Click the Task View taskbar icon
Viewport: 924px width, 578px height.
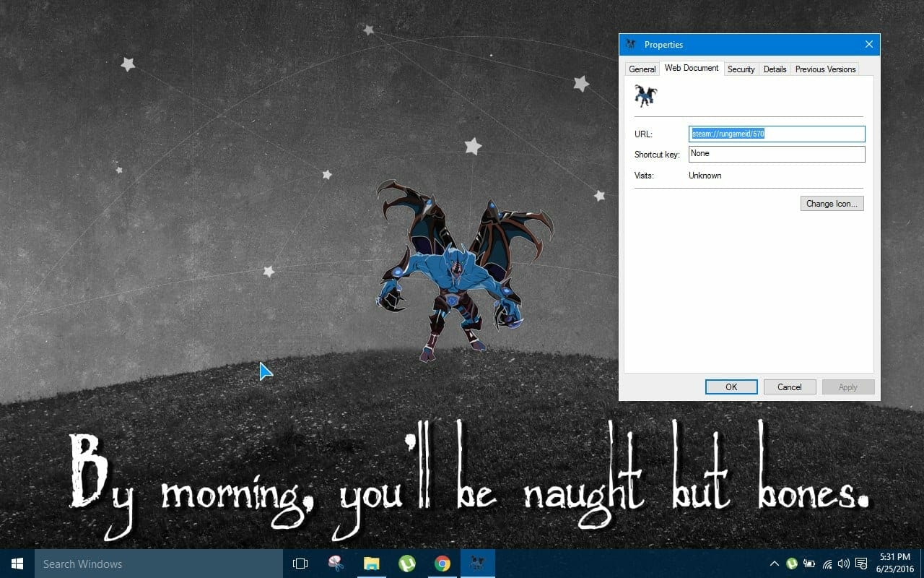300,564
